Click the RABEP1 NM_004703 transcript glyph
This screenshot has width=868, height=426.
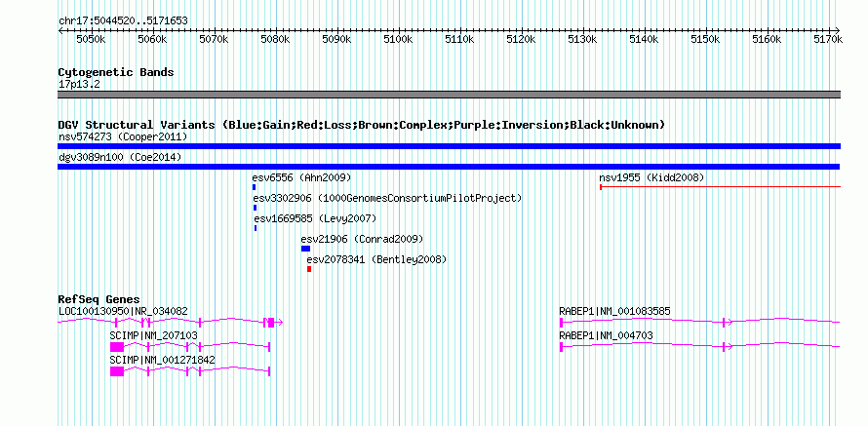(x=700, y=347)
